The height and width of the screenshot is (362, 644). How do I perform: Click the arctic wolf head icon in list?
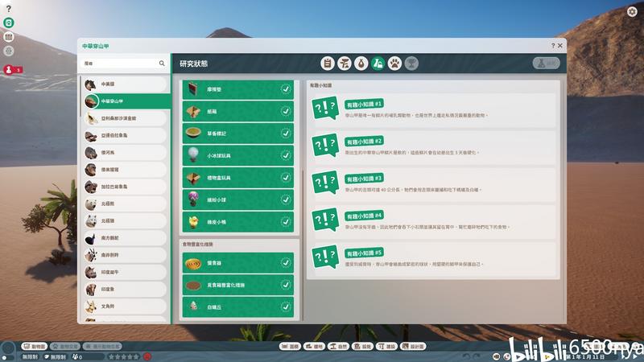click(91, 220)
